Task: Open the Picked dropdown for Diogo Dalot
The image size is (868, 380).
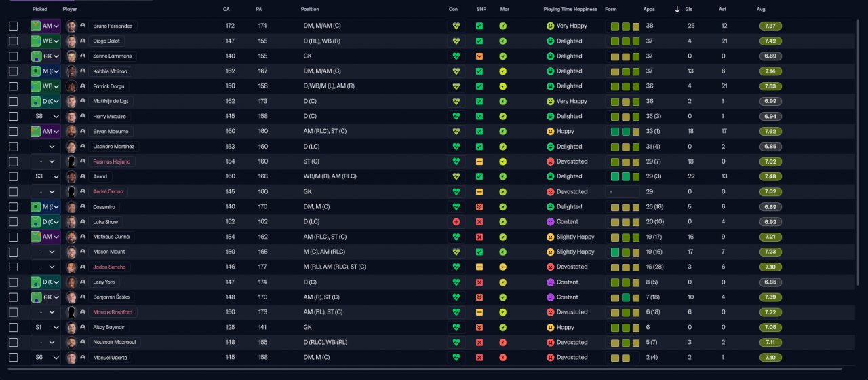Action: [x=45, y=41]
